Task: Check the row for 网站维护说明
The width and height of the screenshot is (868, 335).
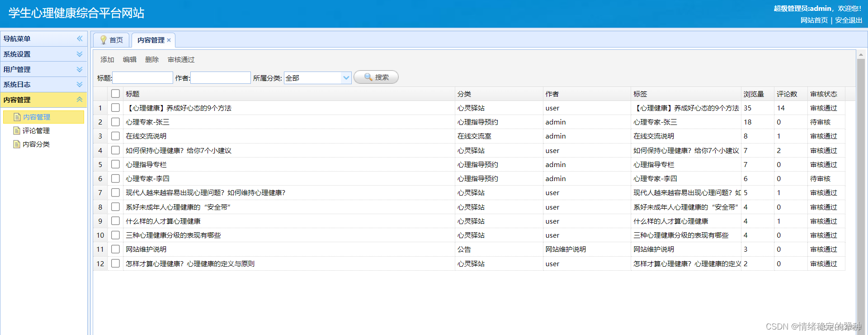Action: pyautogui.click(x=115, y=249)
